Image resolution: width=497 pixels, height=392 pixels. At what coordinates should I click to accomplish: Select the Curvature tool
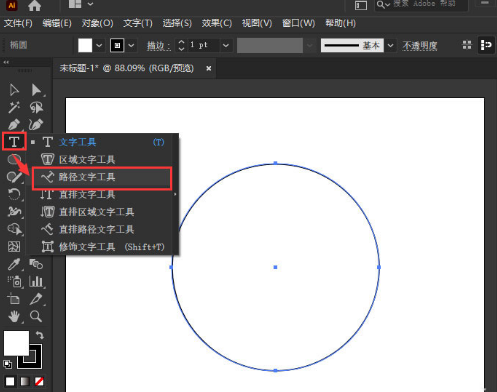coord(36,125)
